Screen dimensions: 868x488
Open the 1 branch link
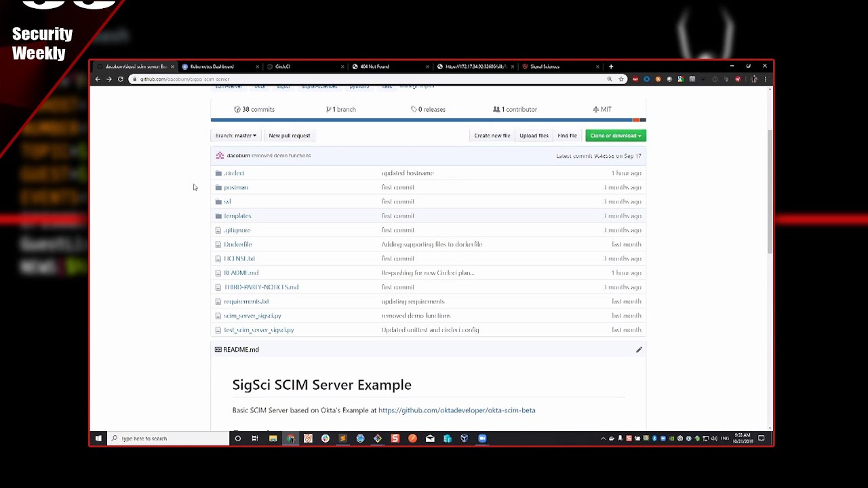[x=341, y=109]
